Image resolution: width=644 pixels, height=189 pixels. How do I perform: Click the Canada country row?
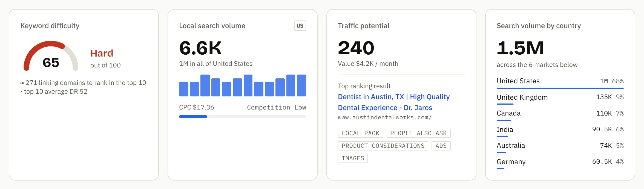click(x=560, y=115)
